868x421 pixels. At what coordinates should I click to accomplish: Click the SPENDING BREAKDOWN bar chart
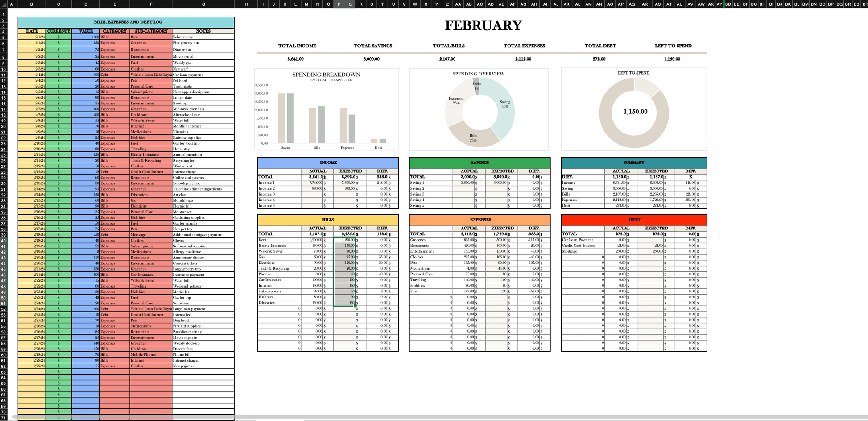[327, 109]
